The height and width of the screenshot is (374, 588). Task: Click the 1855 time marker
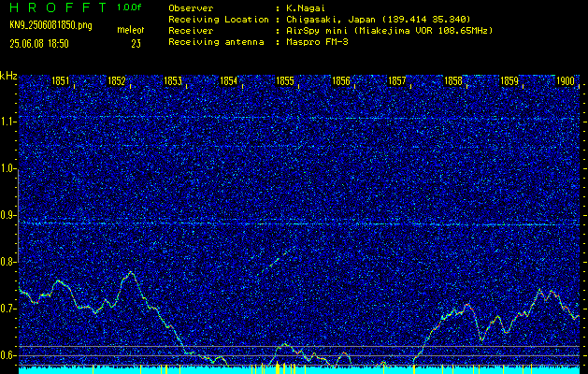(284, 81)
